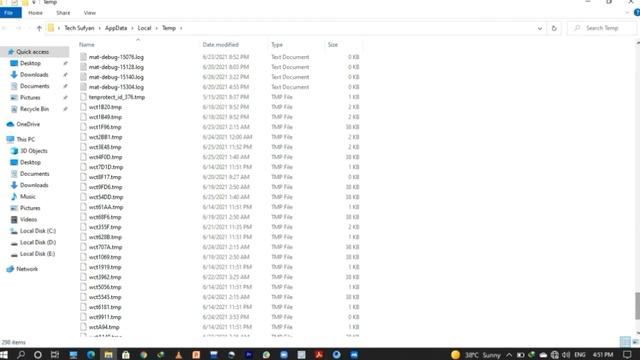
Task: Select Network in navigation pane
Action: tap(27, 269)
